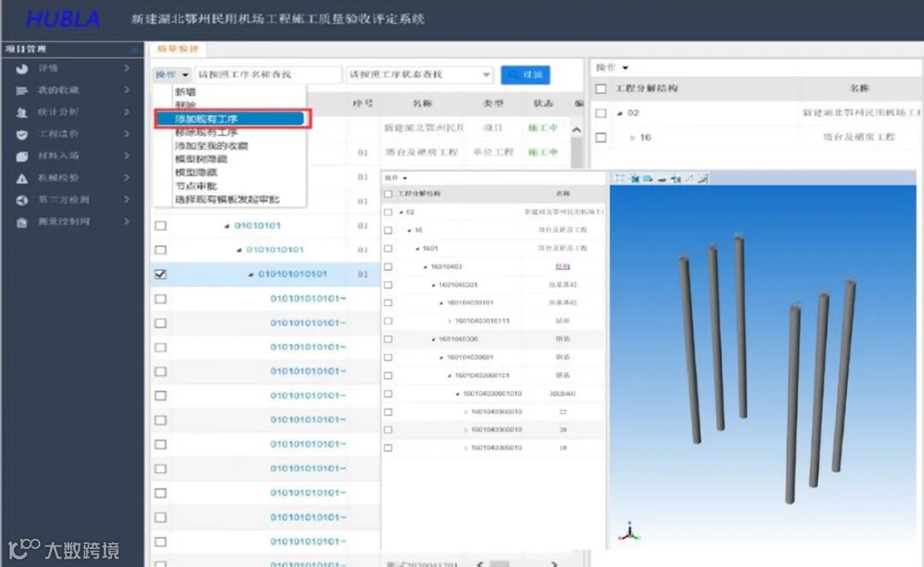The image size is (924, 567).
Task: Tick the checkbox for row 02 in the right panel
Action: (601, 113)
